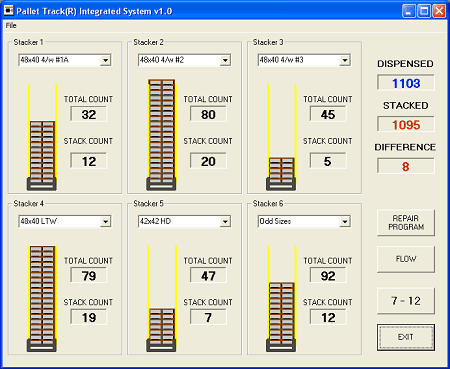This screenshot has height=369, width=450.
Task: Click Stacker 1 stack count field
Action: click(89, 161)
